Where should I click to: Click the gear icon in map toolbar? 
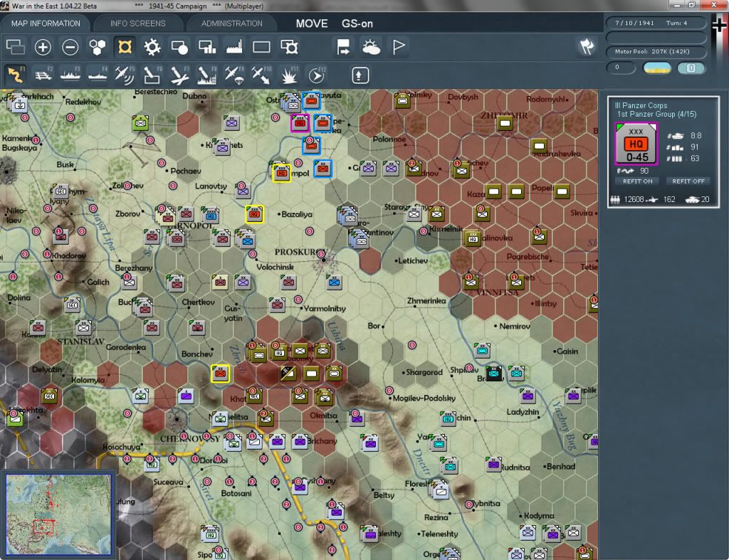click(x=152, y=47)
